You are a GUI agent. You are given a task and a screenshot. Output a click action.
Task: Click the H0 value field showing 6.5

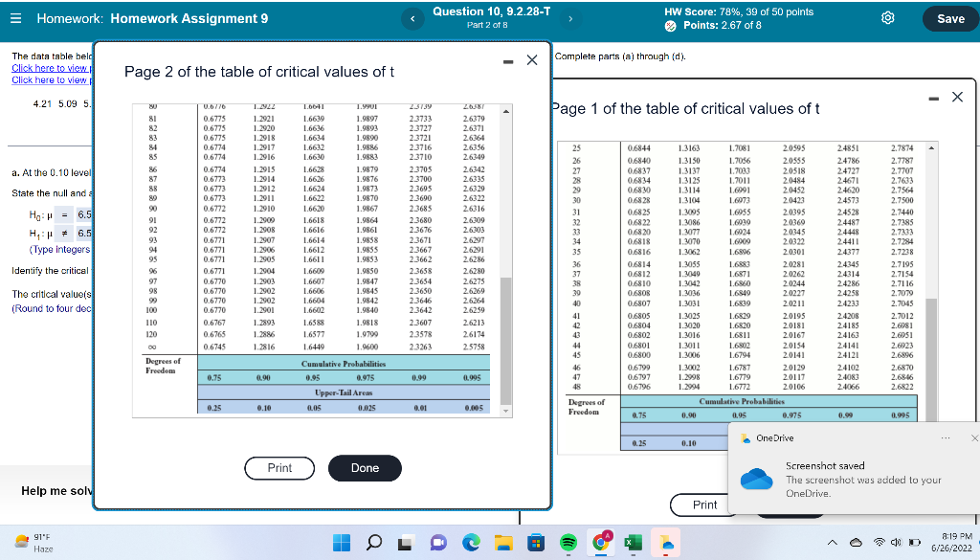pos(84,215)
